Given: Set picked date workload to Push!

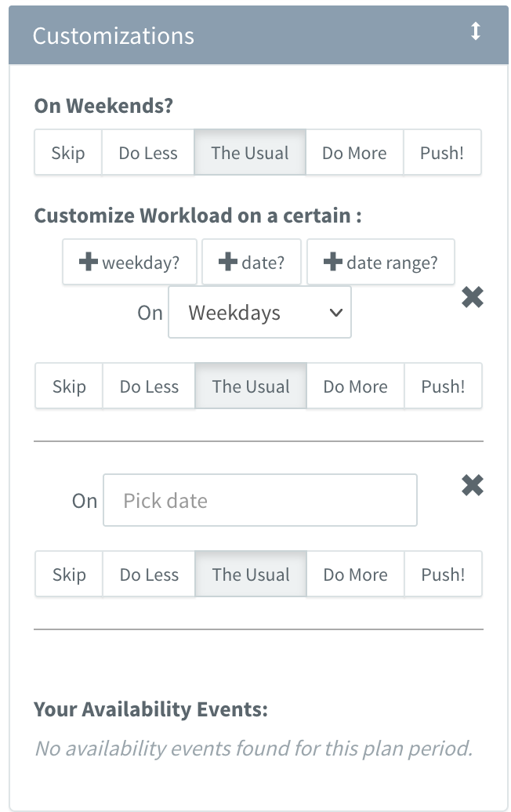Looking at the screenshot, I should coord(443,575).
